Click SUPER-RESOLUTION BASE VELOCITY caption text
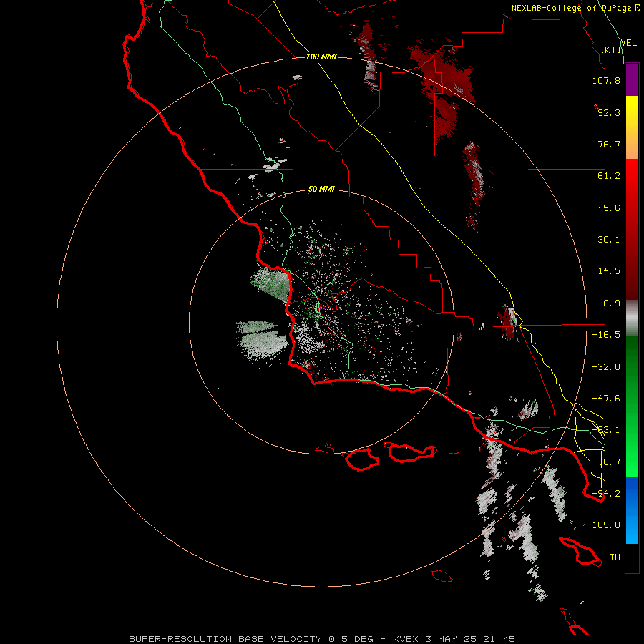This screenshot has width=644, height=644. (225, 639)
